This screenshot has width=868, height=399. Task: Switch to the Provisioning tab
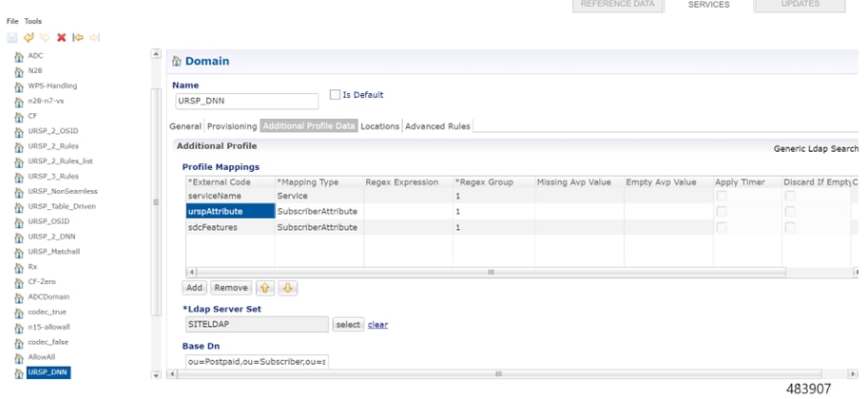click(x=232, y=126)
